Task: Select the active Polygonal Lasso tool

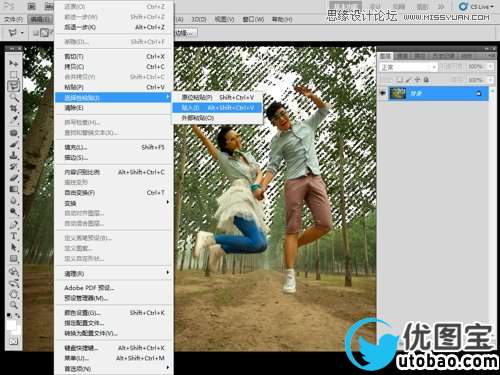Action: tap(14, 86)
